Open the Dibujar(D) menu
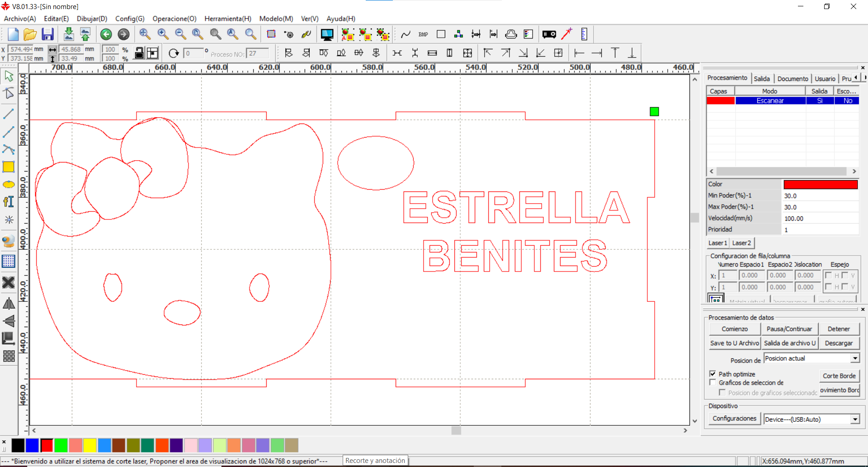This screenshot has width=868, height=467. 92,19
